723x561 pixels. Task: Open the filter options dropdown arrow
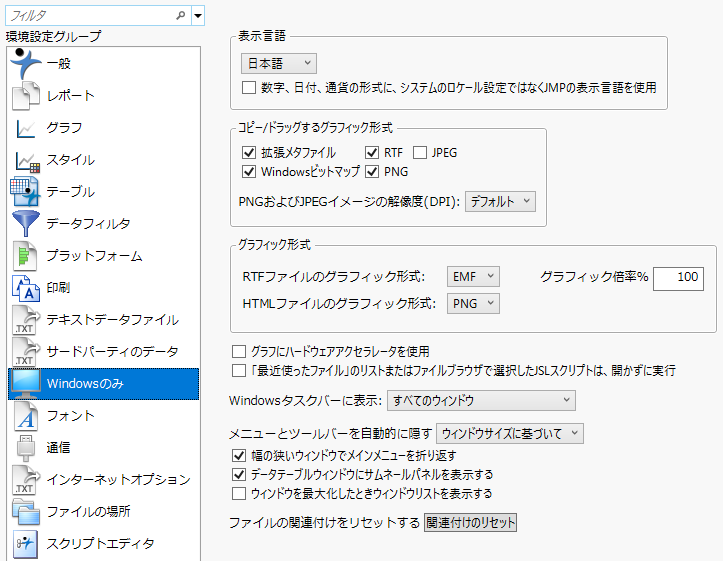(x=198, y=16)
